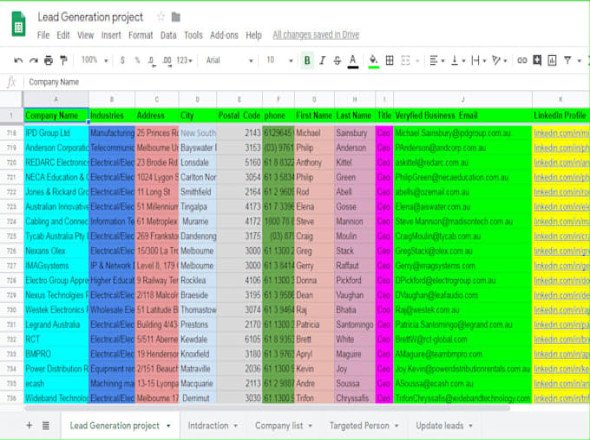This screenshot has width=590, height=440.
Task: Click the insert link icon
Action: [x=522, y=60]
